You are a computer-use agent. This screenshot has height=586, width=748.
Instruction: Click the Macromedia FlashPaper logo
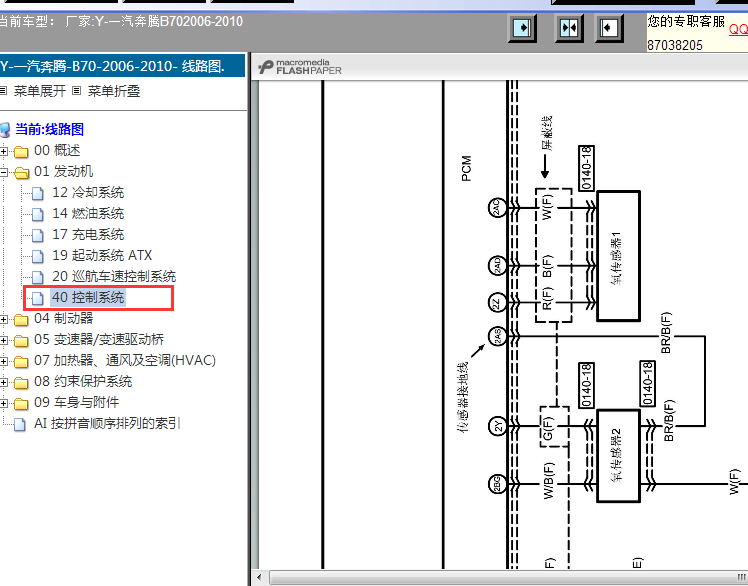[x=300, y=67]
